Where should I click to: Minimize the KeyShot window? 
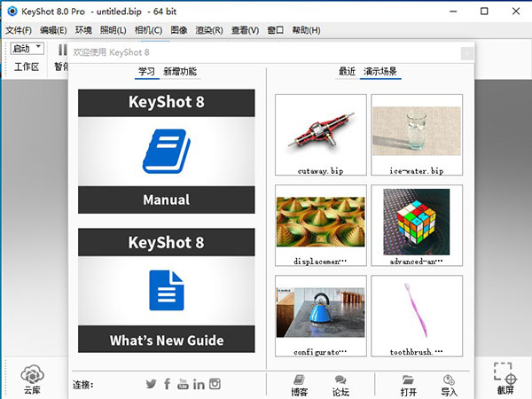[453, 12]
